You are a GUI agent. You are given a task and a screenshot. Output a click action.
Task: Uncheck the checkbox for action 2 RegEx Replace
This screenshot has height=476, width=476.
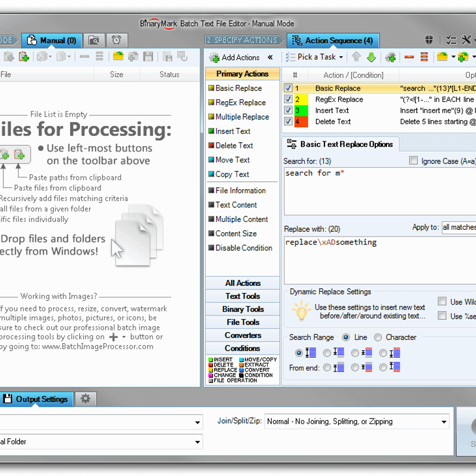288,99
